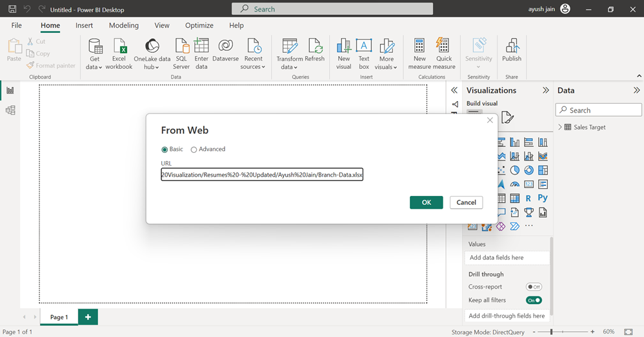Select the Page 1 tab
Image resolution: width=644 pixels, height=337 pixels.
point(59,317)
